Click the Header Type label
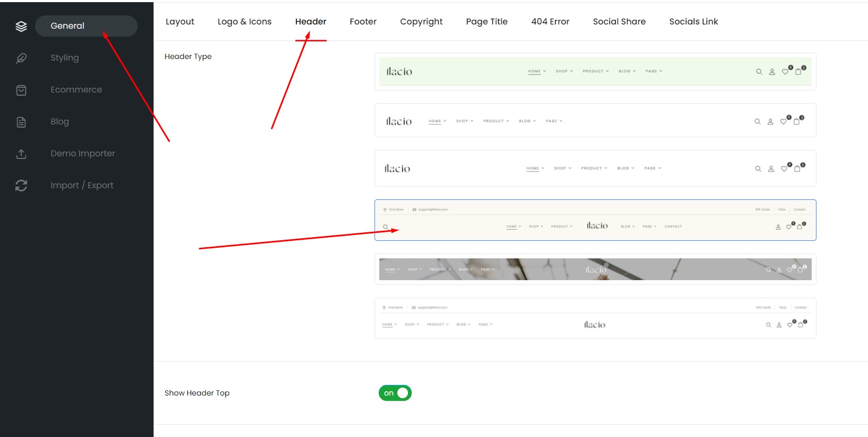This screenshot has height=437, width=868. [188, 56]
